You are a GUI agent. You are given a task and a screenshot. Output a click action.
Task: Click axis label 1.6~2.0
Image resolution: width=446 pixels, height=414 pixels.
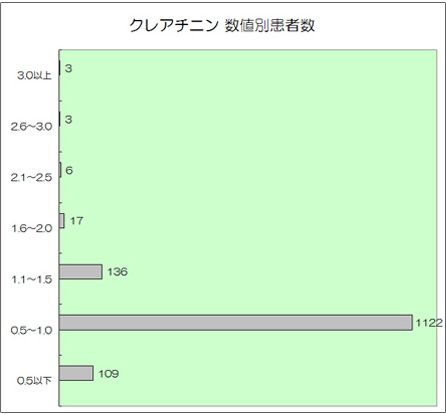[x=32, y=229]
